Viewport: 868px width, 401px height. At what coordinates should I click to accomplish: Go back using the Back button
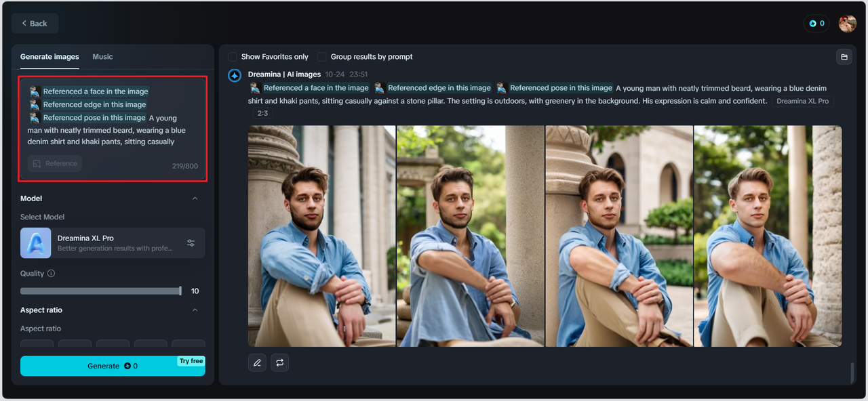pyautogui.click(x=35, y=23)
